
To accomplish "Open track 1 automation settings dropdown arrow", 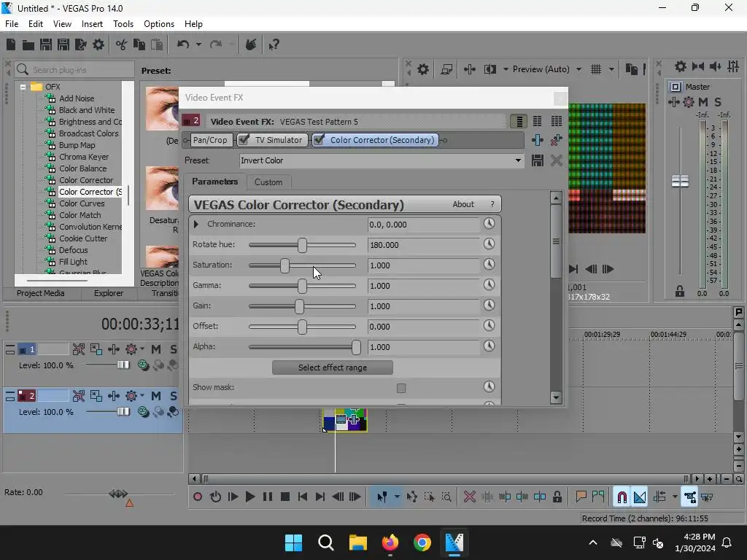I will point(142,349).
